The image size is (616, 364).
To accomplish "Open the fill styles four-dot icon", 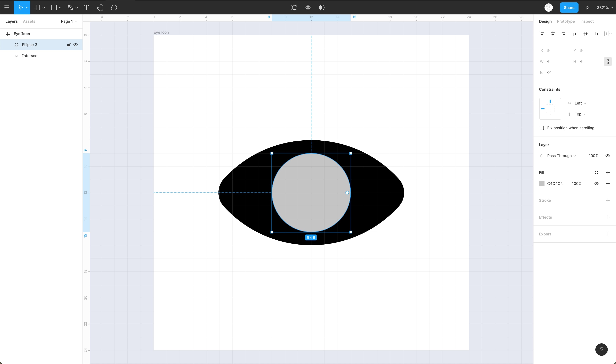I will coord(597,173).
